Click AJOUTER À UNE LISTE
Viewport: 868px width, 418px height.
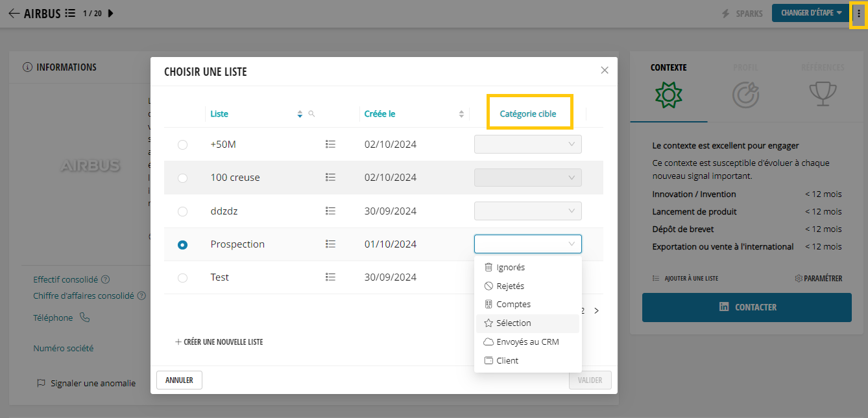click(x=685, y=278)
